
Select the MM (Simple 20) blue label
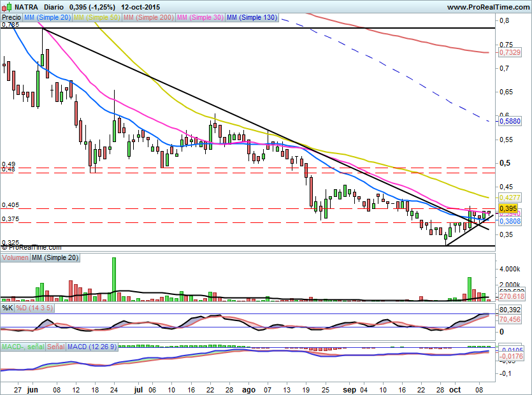pyautogui.click(x=48, y=18)
